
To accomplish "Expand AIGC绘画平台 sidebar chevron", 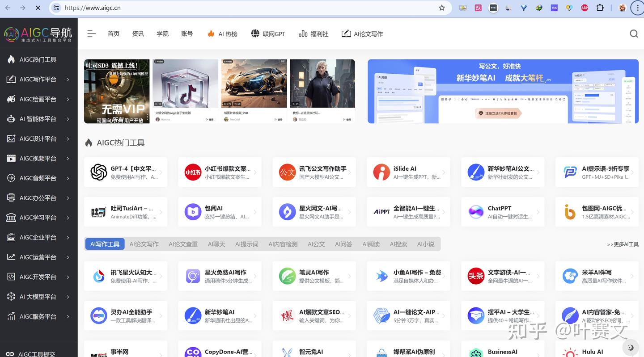I will pos(68,99).
